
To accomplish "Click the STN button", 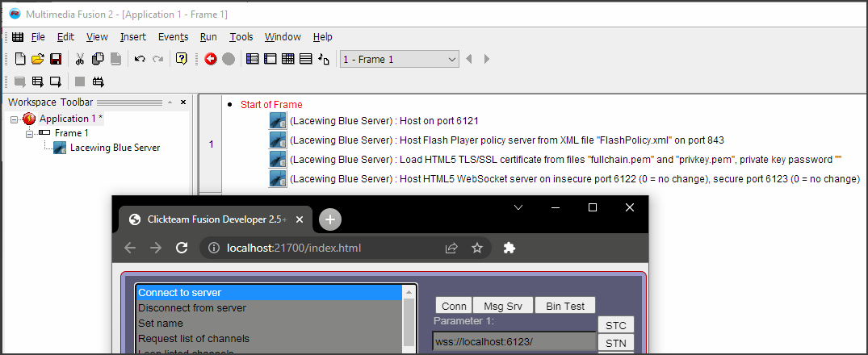I will [x=615, y=344].
